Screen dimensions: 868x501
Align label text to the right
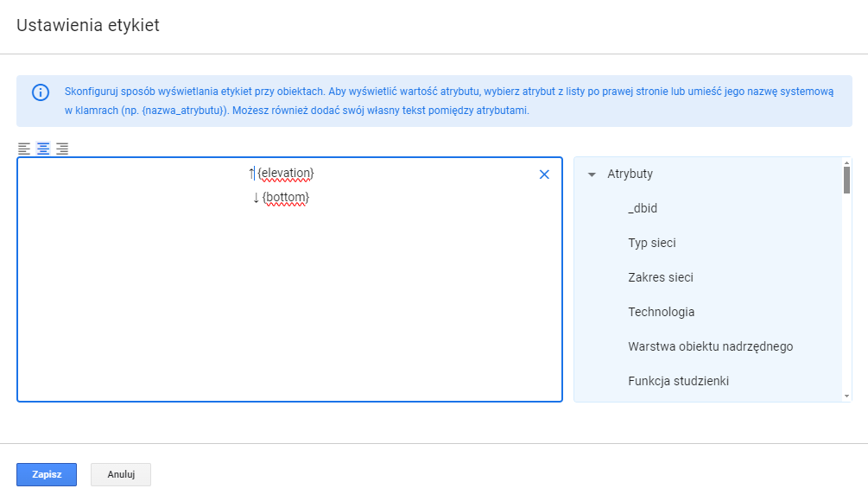pyautogui.click(x=62, y=149)
